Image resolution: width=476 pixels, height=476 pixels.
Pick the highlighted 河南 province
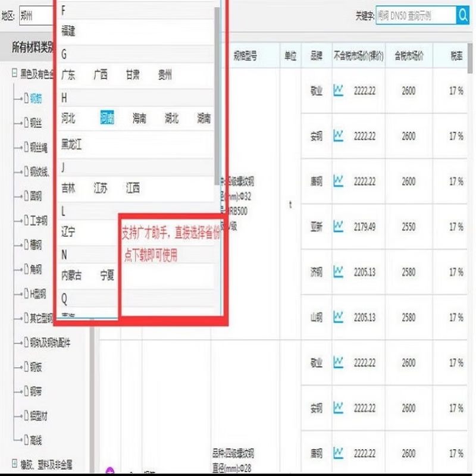107,118
